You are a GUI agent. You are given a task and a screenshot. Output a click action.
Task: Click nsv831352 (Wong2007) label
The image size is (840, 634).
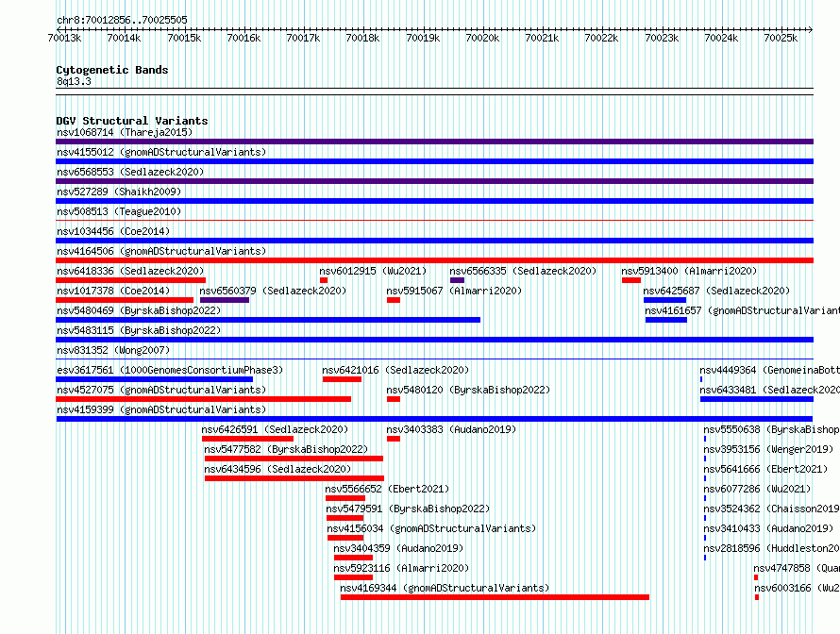click(x=113, y=350)
